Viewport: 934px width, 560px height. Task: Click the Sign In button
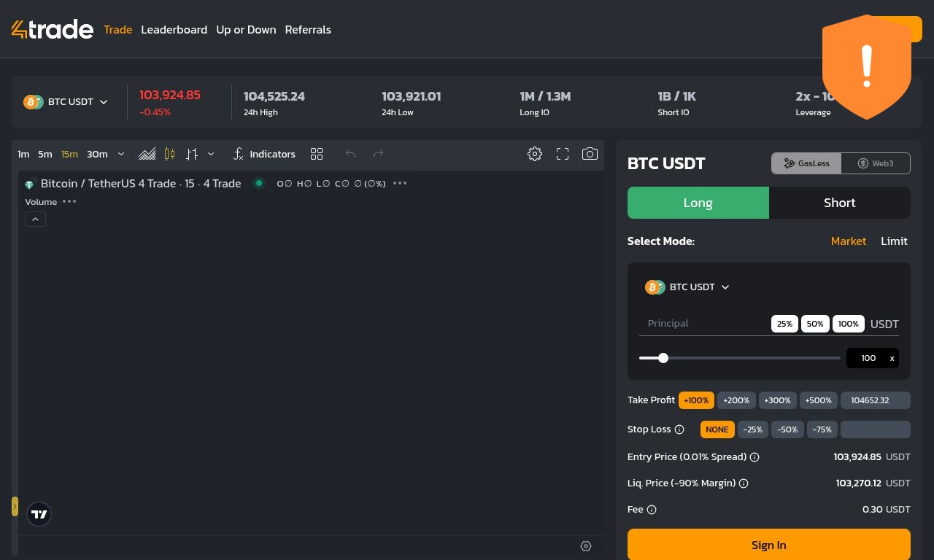(769, 545)
